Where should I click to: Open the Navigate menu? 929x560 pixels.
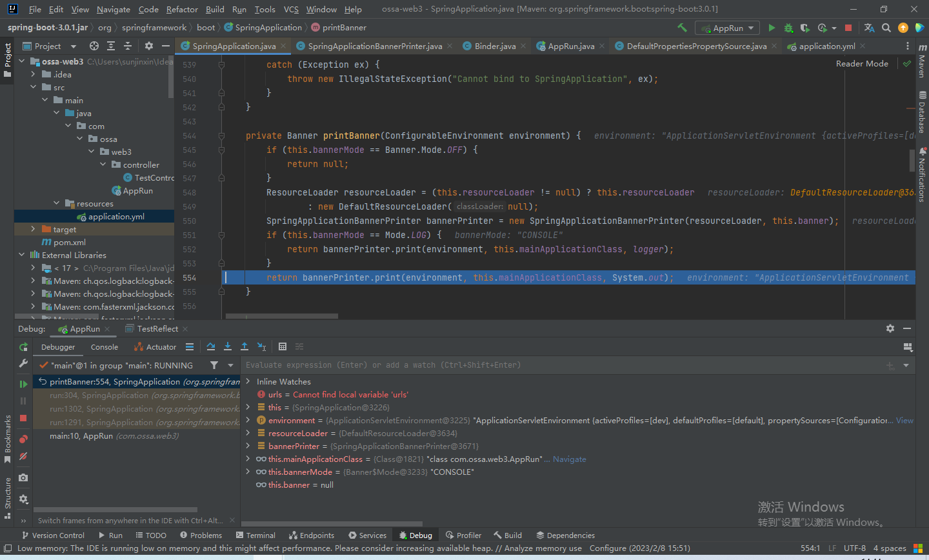pyautogui.click(x=114, y=9)
